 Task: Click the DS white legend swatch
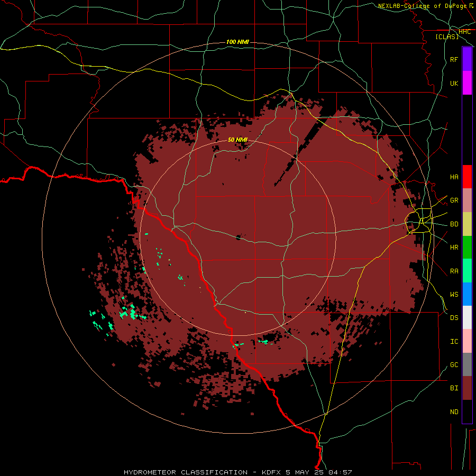[467, 317]
